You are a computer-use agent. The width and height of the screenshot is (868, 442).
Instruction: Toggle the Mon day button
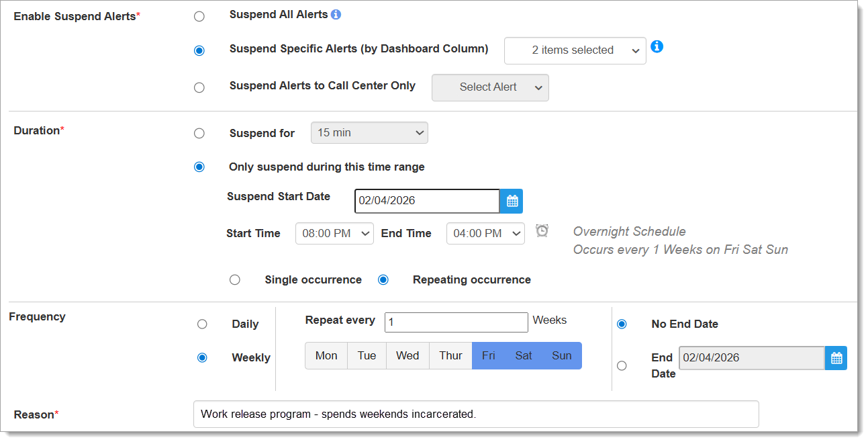point(326,356)
